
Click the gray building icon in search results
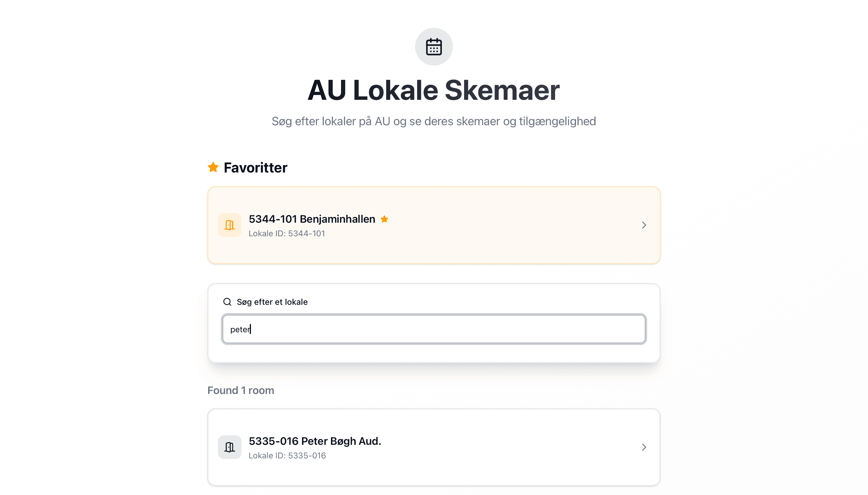click(229, 447)
